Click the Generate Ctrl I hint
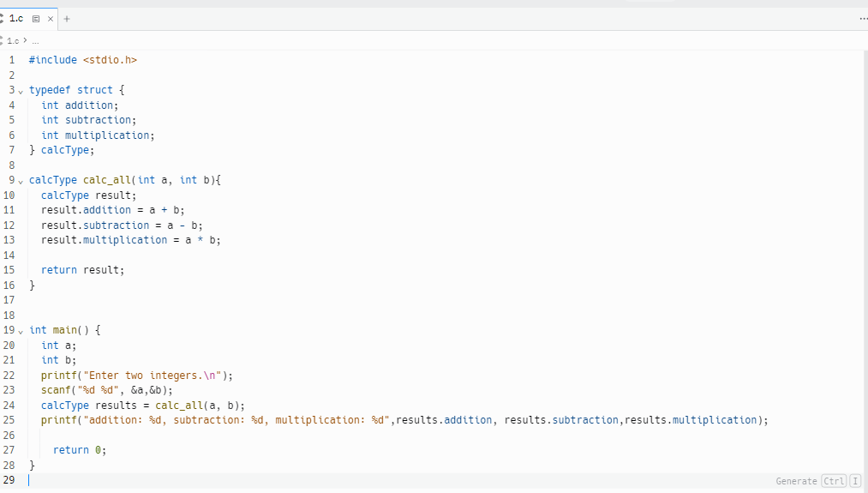 (x=817, y=481)
